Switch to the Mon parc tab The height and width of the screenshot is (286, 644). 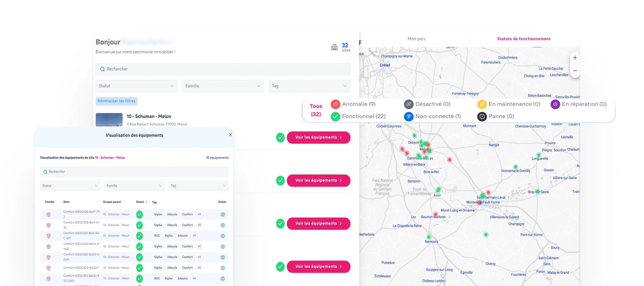click(x=417, y=39)
